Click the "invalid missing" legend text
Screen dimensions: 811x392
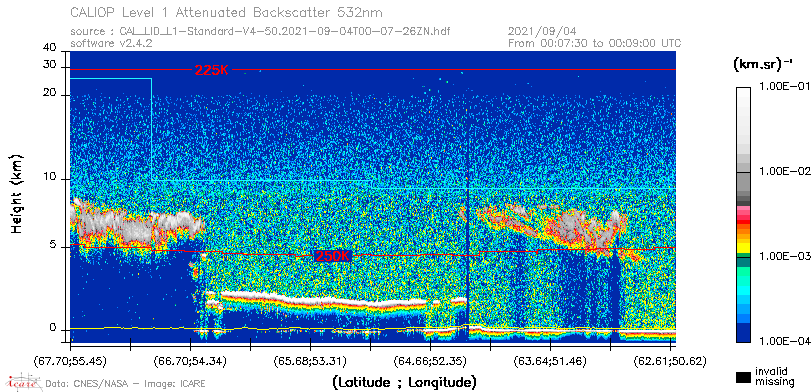point(774,376)
